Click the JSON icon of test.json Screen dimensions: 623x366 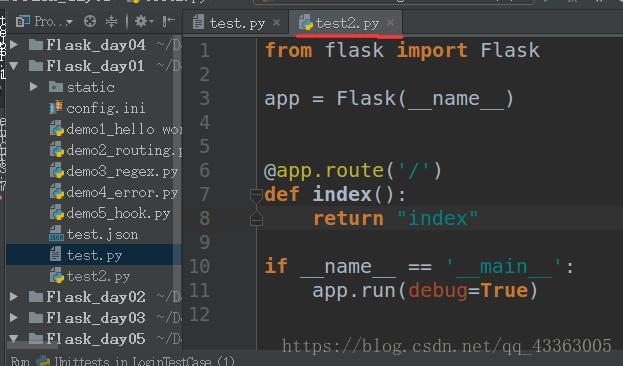(x=56, y=234)
